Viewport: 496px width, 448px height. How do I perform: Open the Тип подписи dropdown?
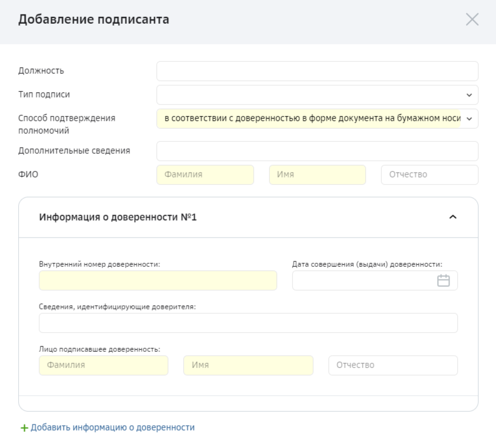tap(317, 95)
